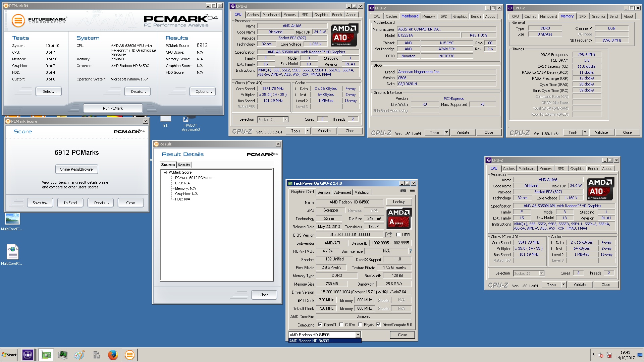The image size is (644, 362).
Task: Click the AMD A Series logo in GPU-Z
Action: 399,218
